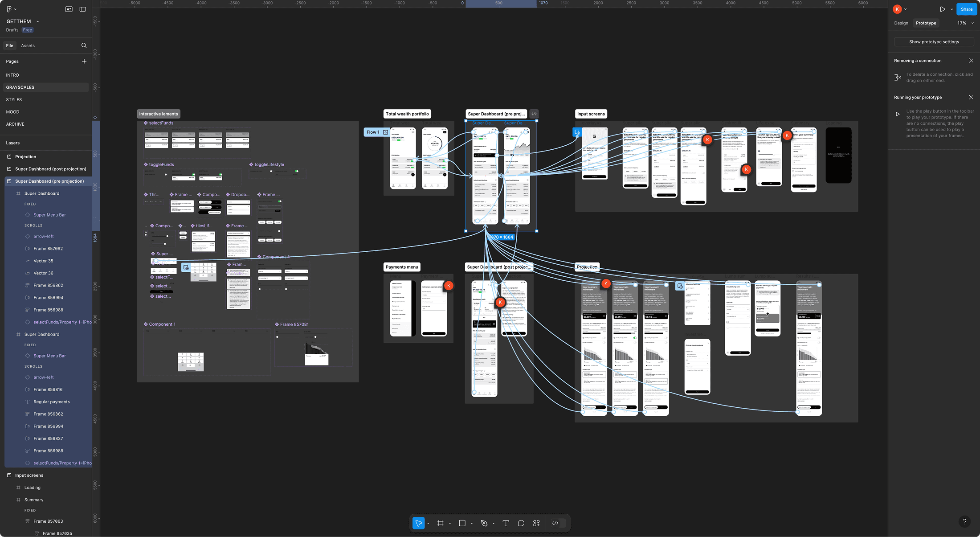Open the present options chevron beside play
Screen dimensions: 980x537
[x=952, y=9]
